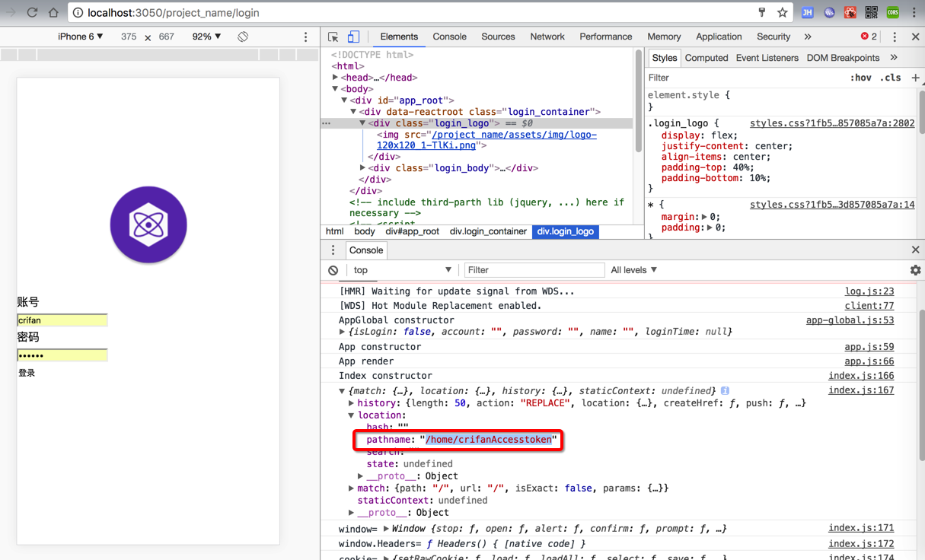Click the password input field

pos(62,355)
